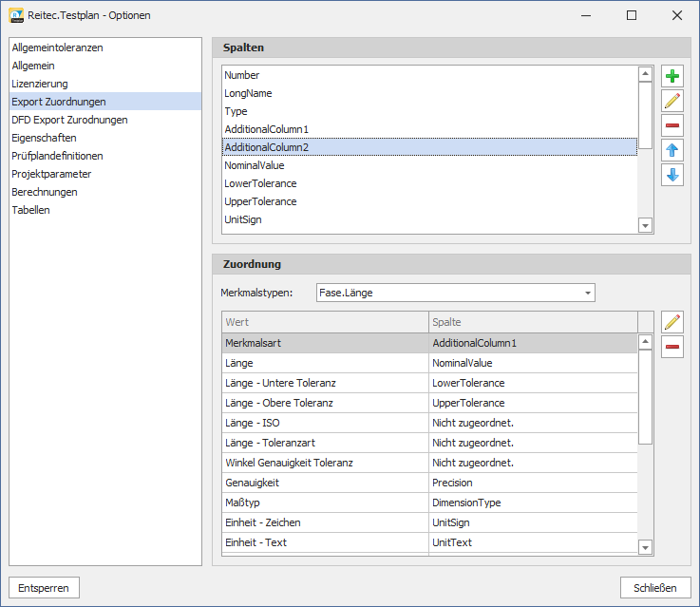Select Lizenzierung in the options list

pos(40,84)
